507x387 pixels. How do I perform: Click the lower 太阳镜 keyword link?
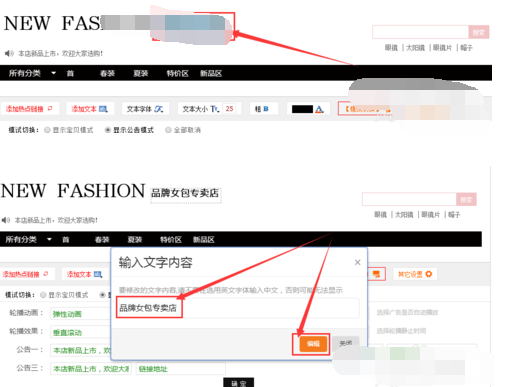(404, 214)
